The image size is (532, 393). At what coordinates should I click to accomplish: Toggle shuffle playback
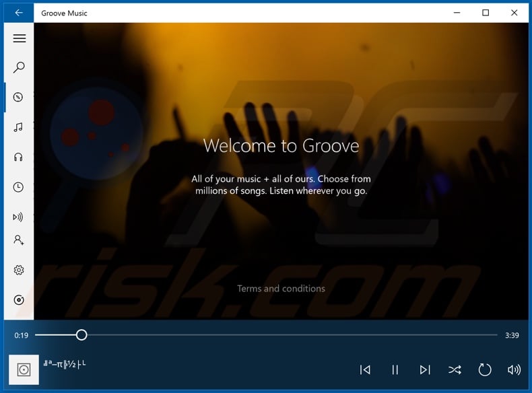[455, 369]
